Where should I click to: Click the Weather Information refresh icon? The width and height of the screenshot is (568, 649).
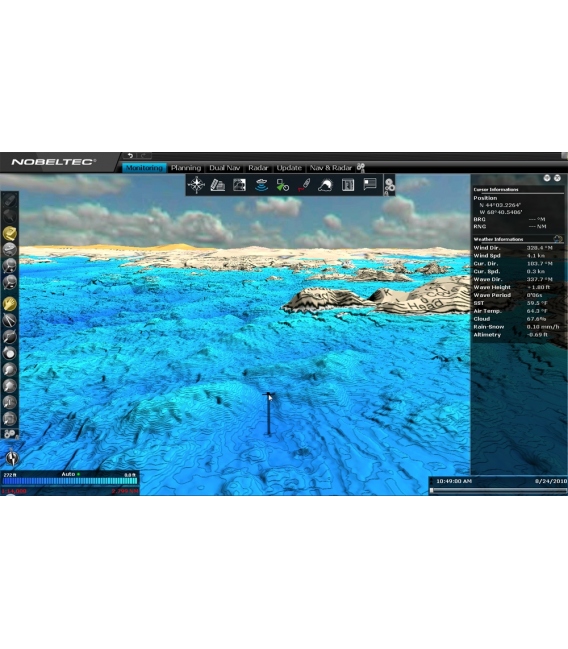coord(558,239)
